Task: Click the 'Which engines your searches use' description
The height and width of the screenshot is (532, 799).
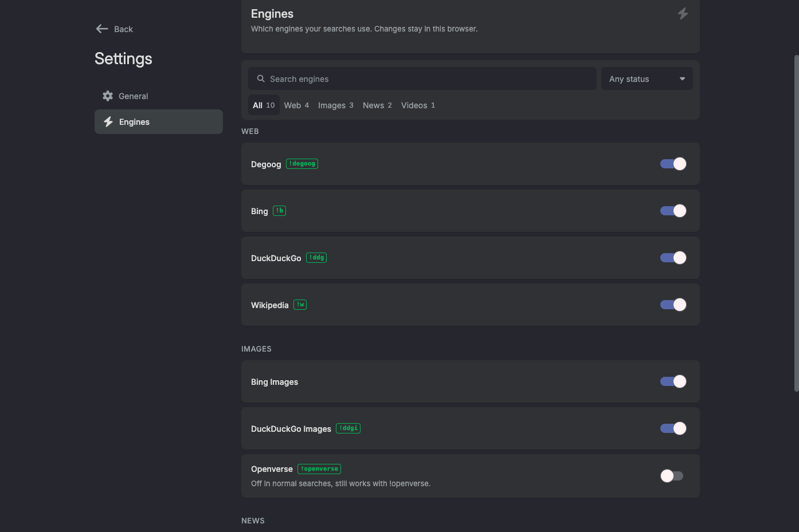Action: (364, 29)
